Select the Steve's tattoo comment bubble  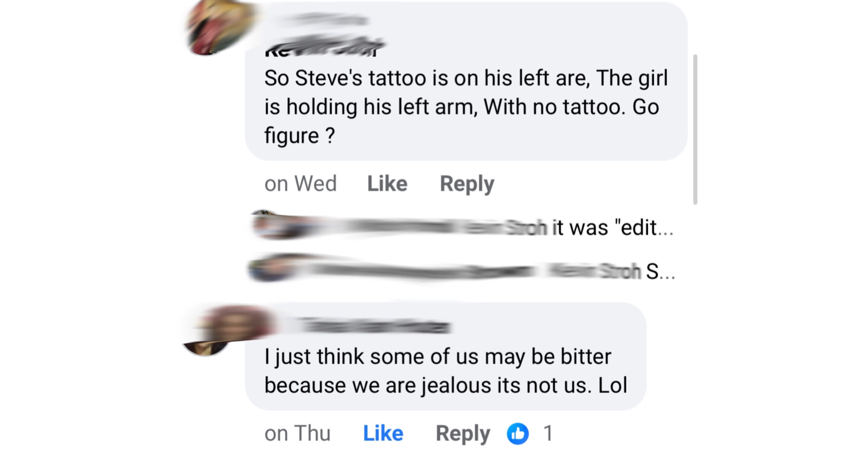466,81
